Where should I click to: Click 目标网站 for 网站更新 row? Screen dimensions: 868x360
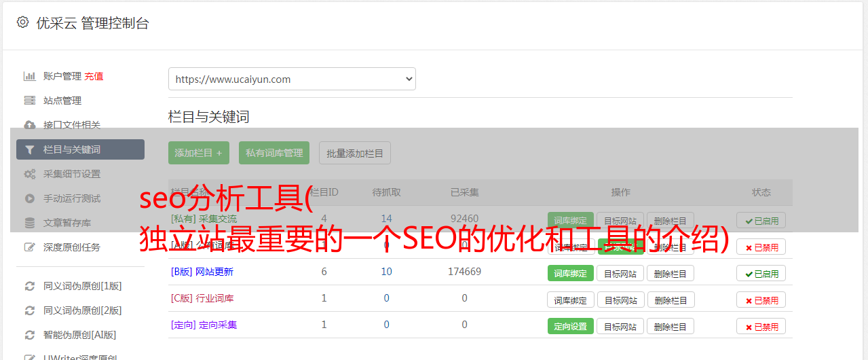(x=620, y=273)
